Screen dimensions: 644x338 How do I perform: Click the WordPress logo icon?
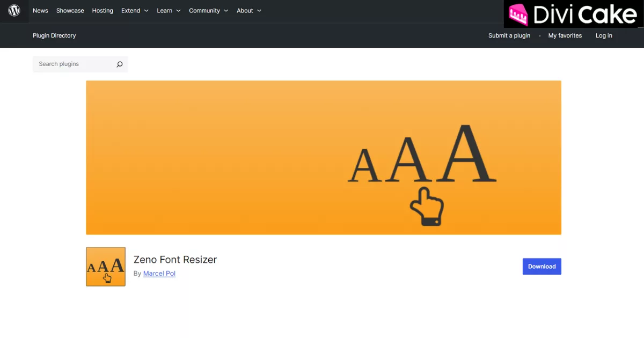point(14,11)
